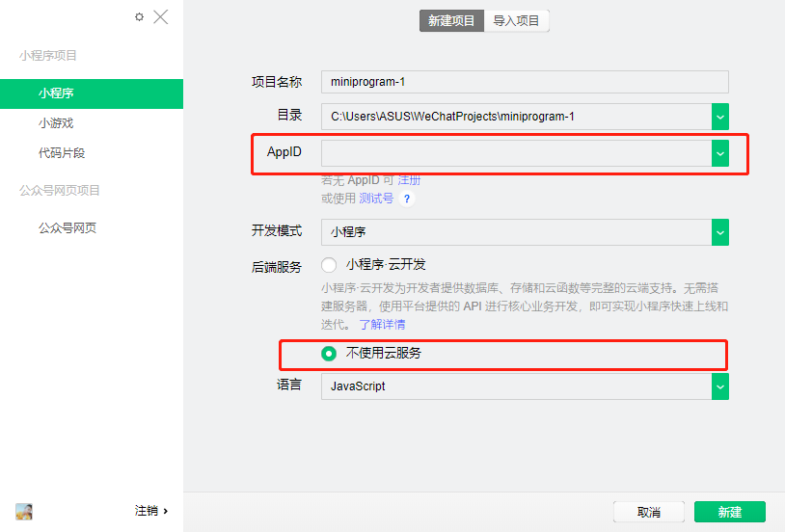Select the 小游戏 sidebar item
Screen dimensions: 785x532
pos(56,123)
